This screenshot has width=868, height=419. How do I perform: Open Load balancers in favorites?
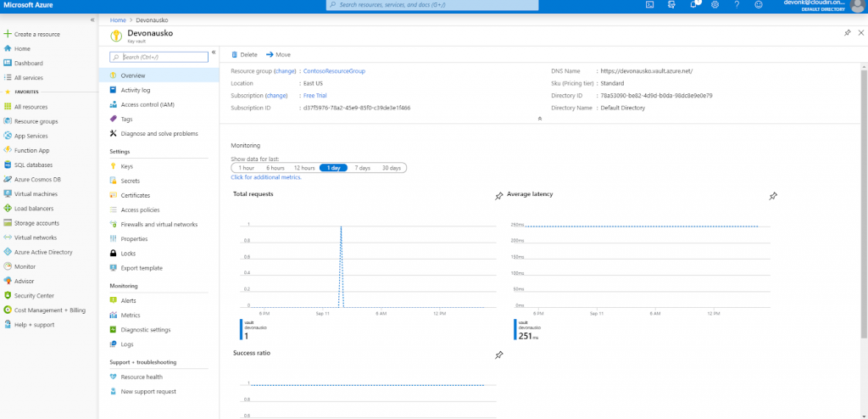coord(29,209)
